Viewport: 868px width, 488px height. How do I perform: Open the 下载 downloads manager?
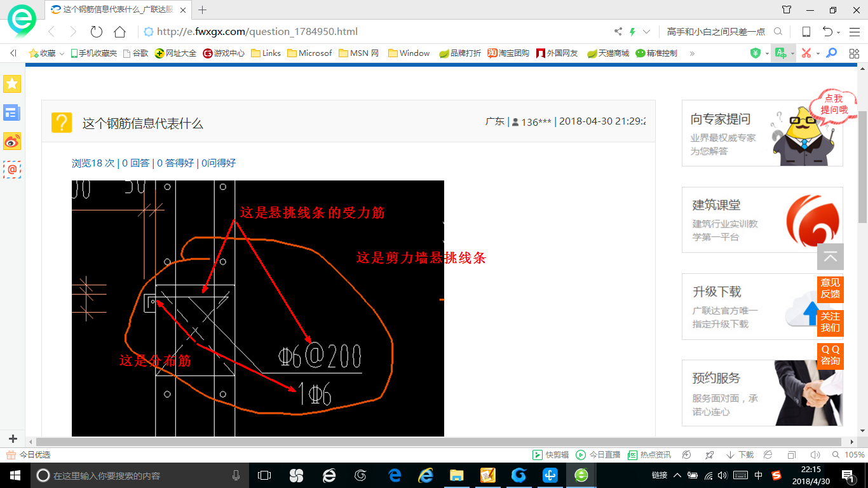pos(740,455)
